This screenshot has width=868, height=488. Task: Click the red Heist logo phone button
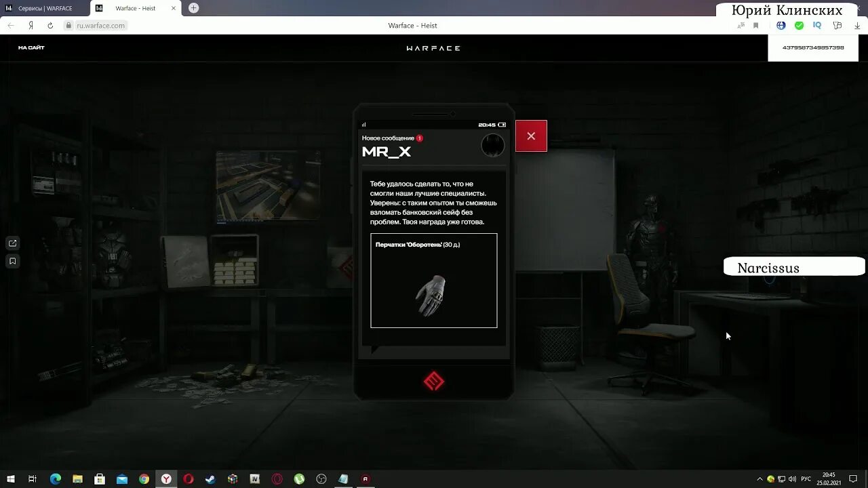[434, 382]
